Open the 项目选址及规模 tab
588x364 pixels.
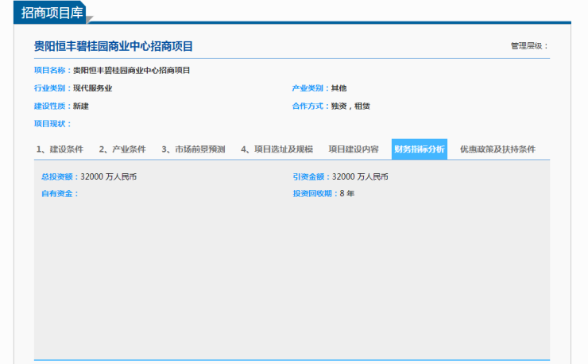coord(277,149)
